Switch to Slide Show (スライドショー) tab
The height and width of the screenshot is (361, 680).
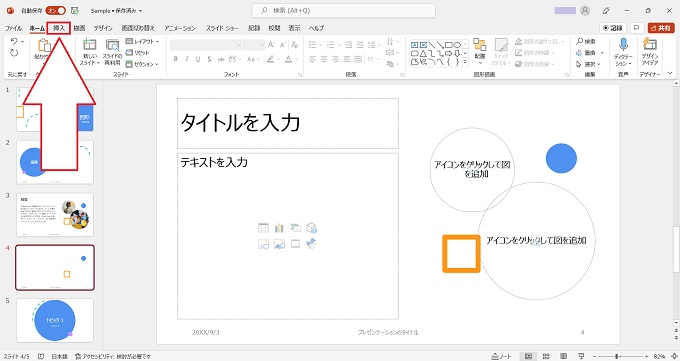click(222, 28)
